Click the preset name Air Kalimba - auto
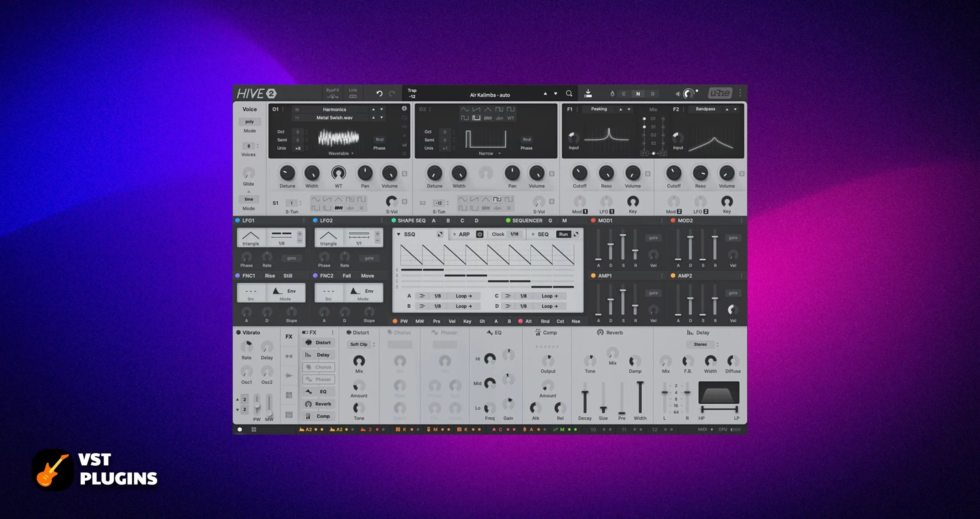Image resolution: width=980 pixels, height=519 pixels. tap(490, 95)
